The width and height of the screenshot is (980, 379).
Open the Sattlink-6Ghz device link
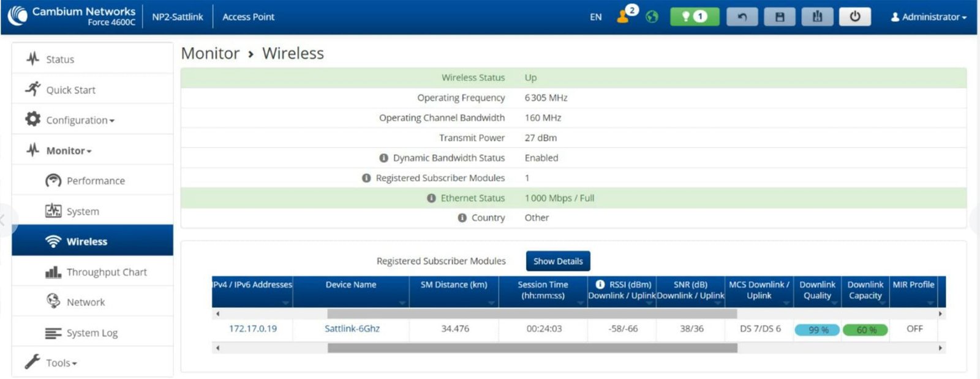click(352, 329)
